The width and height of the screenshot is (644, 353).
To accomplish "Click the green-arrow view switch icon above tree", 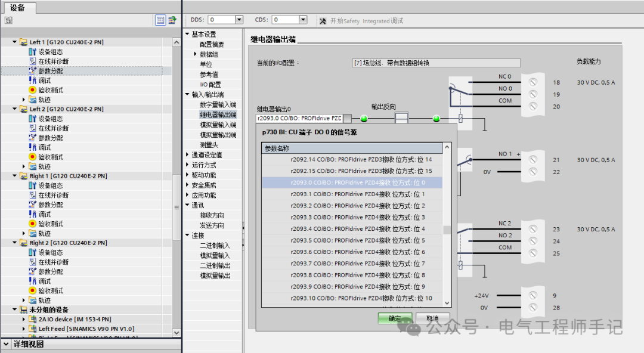I will coord(172,20).
